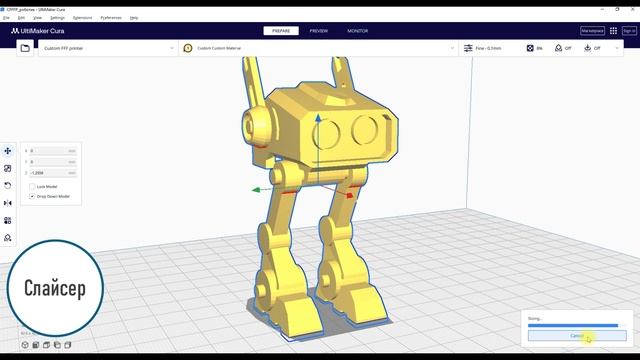
Task: Open the Per Model Settings tool
Action: click(8, 220)
